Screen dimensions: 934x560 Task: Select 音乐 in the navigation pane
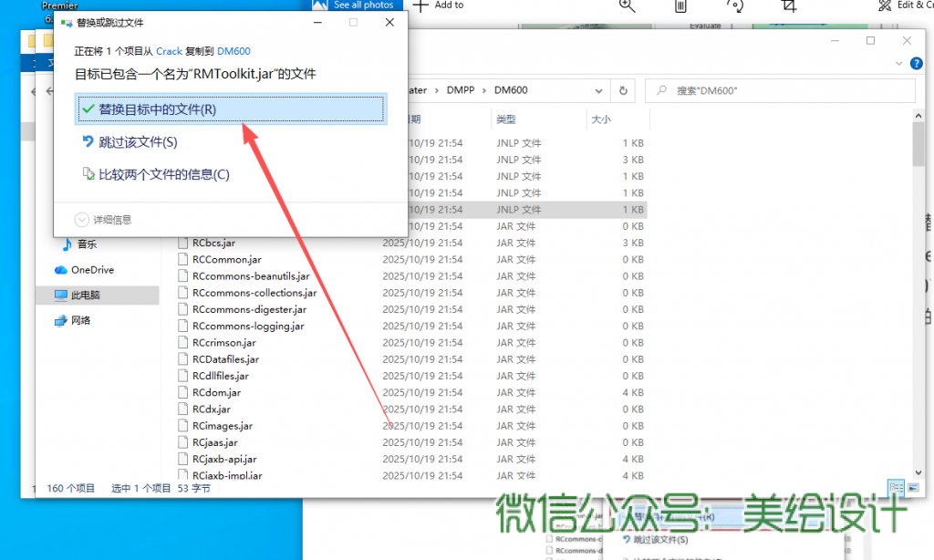(87, 244)
